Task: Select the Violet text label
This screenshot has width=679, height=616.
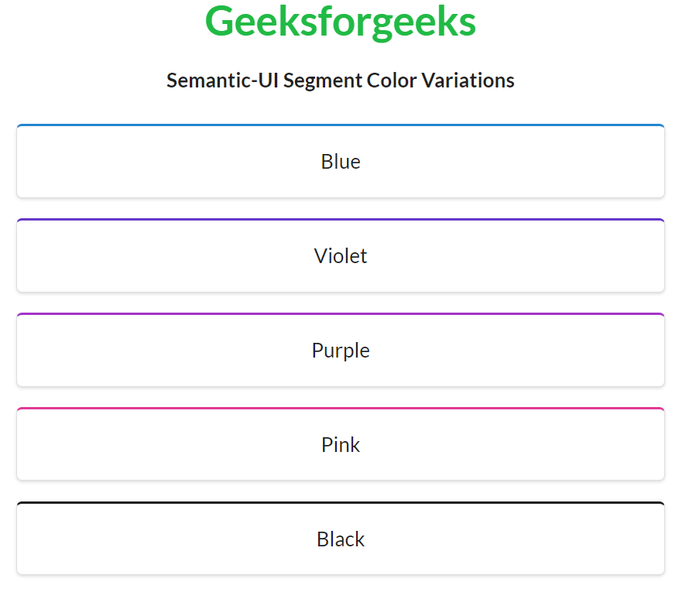Action: (x=341, y=256)
